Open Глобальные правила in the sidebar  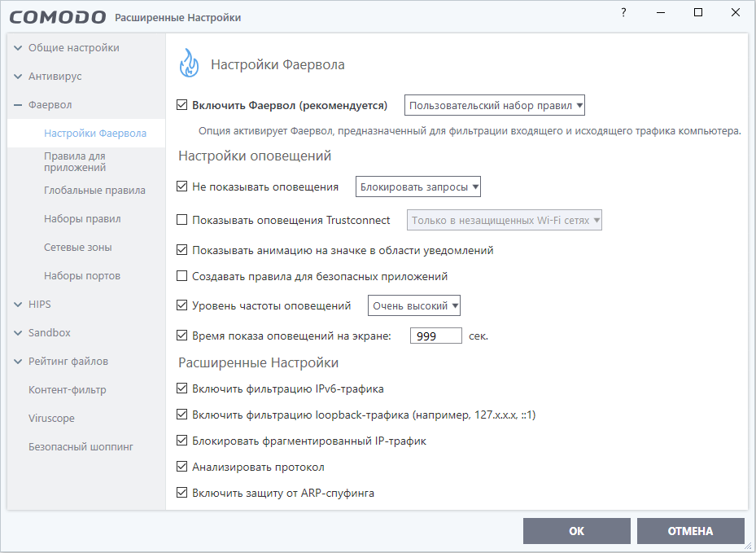[x=94, y=191]
